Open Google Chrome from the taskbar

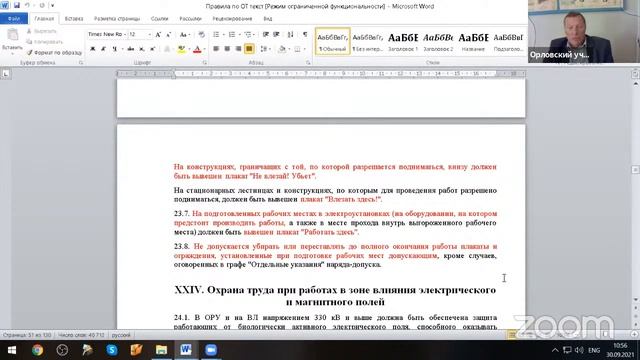tap(37, 350)
